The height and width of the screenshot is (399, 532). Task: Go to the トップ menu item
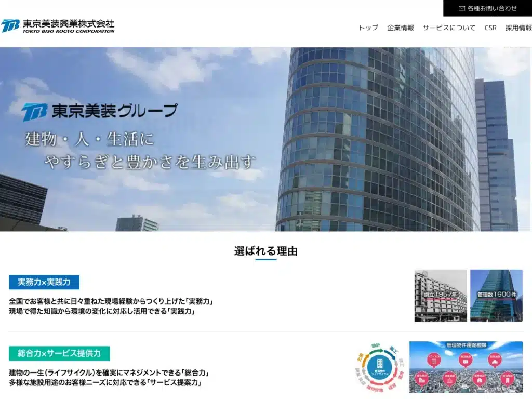click(x=368, y=28)
